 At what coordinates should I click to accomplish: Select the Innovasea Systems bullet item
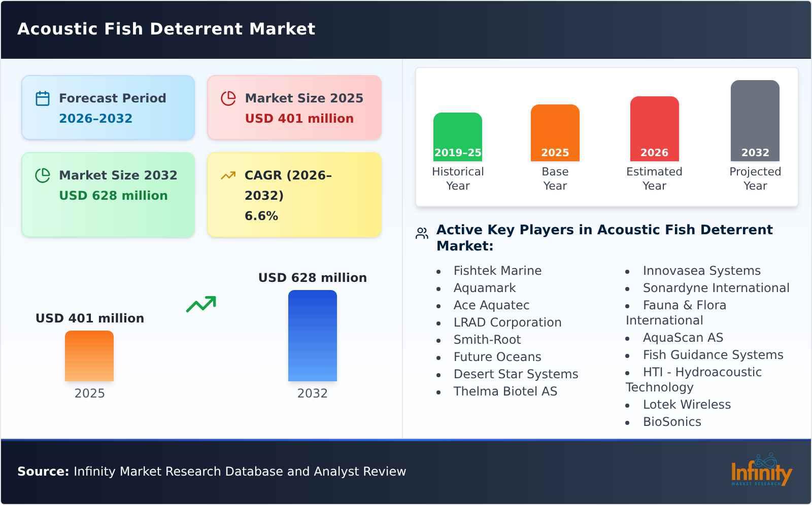(702, 270)
